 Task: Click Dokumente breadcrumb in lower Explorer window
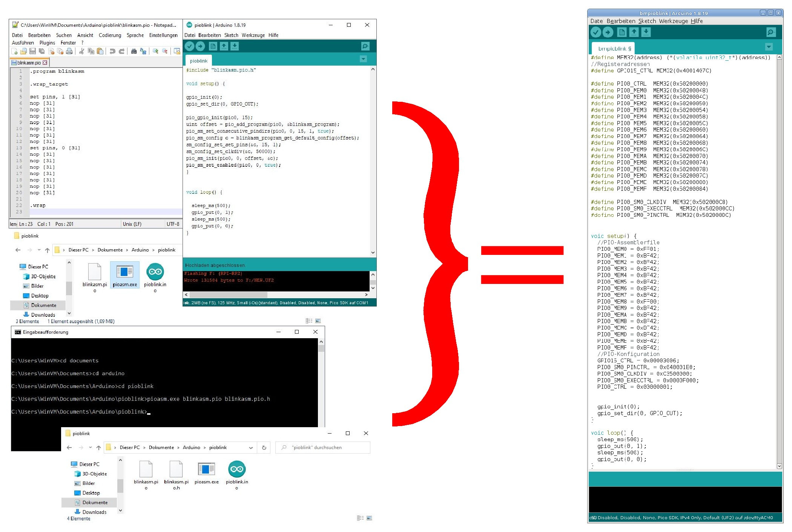tap(161, 448)
